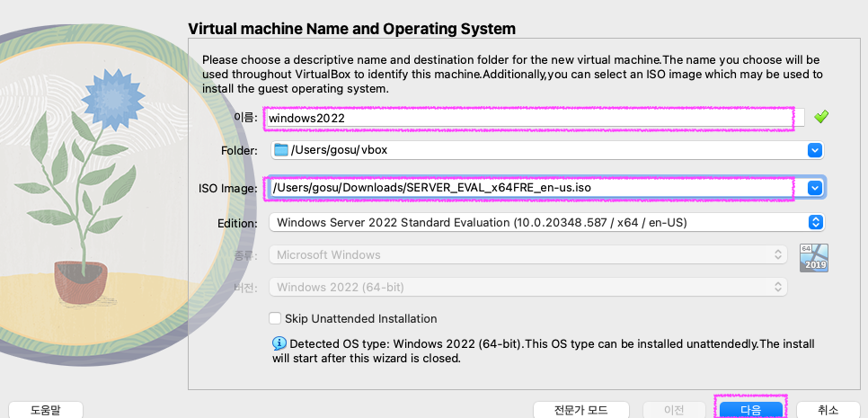Open help with 도움말 button

[x=46, y=410]
